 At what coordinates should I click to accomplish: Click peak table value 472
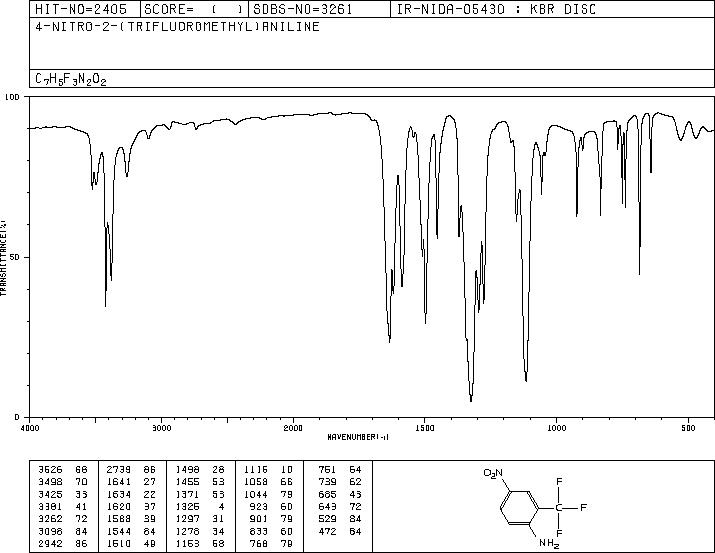click(x=327, y=531)
